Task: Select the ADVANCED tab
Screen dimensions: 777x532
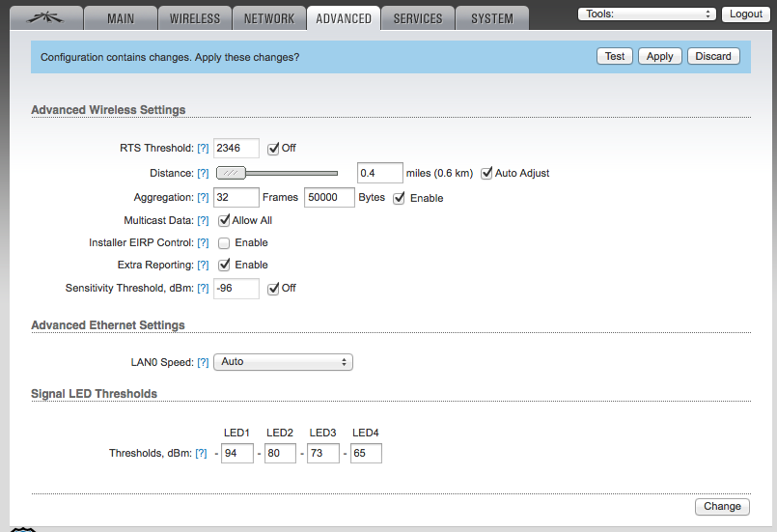Action: click(x=344, y=18)
